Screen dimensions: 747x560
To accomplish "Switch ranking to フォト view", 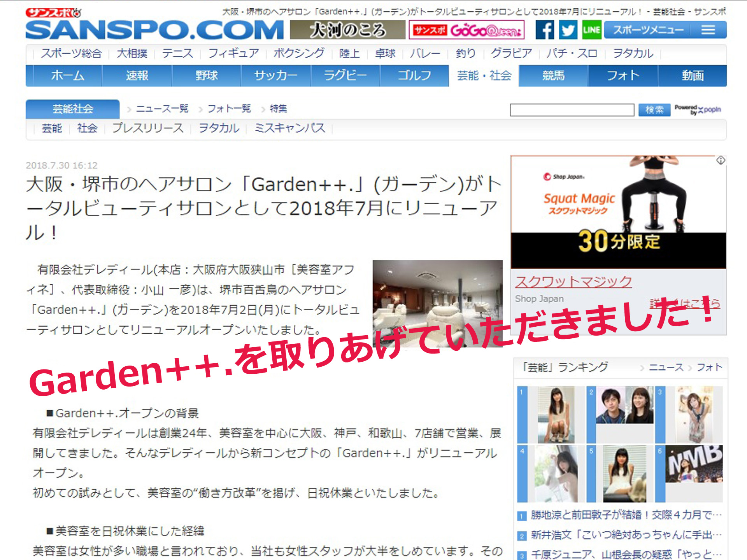I will click(709, 367).
